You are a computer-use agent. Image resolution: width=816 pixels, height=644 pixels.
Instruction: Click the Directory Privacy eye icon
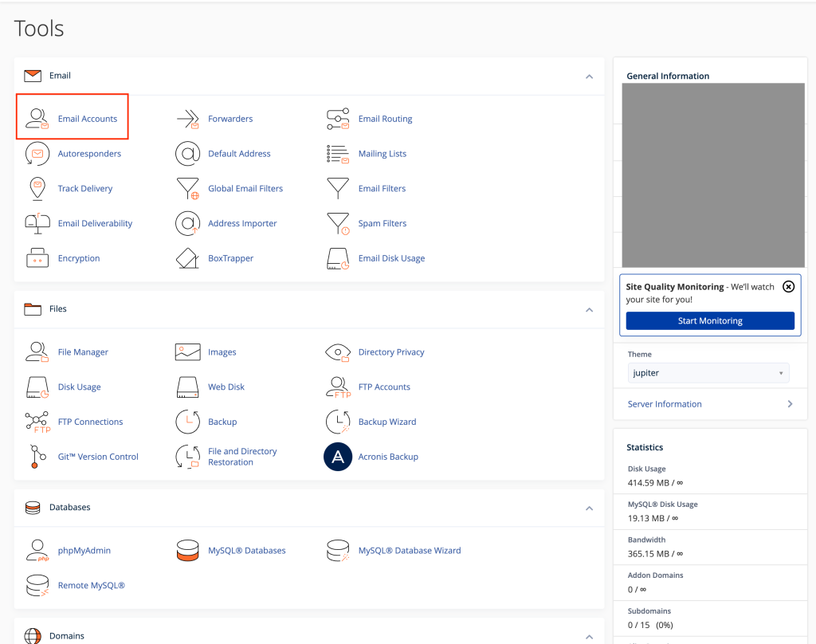pyautogui.click(x=338, y=352)
